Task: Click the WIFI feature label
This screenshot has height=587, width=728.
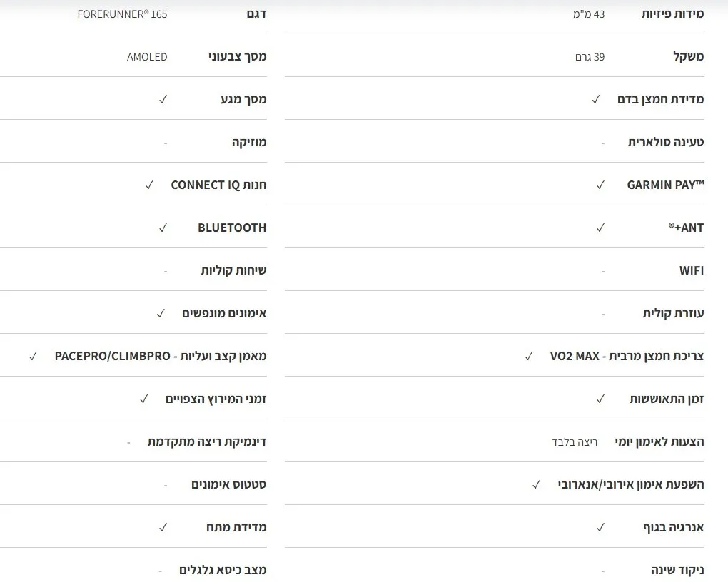Action: pyautogui.click(x=691, y=270)
